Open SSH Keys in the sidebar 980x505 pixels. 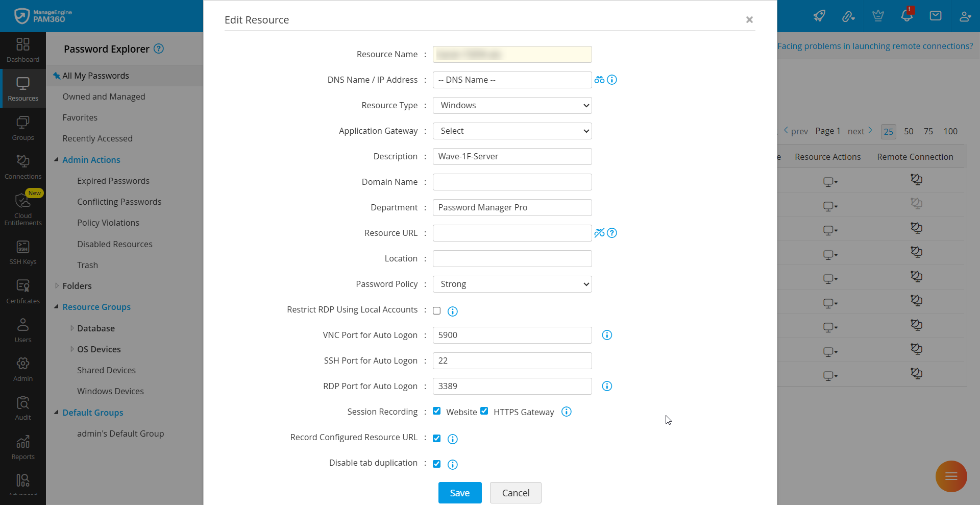coord(23,252)
